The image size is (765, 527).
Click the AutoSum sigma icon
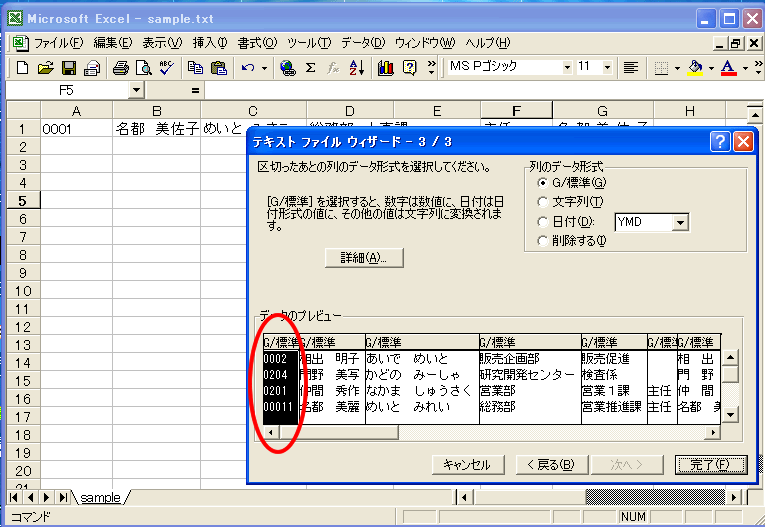310,68
